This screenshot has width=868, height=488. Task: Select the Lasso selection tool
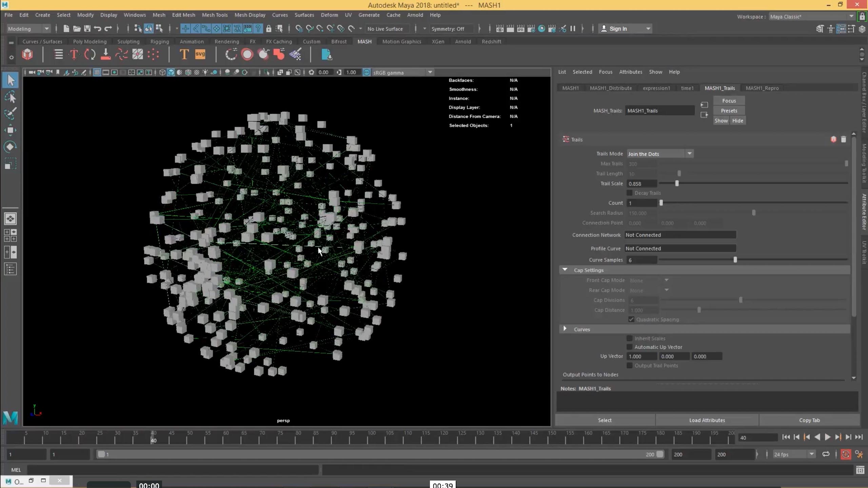10,97
